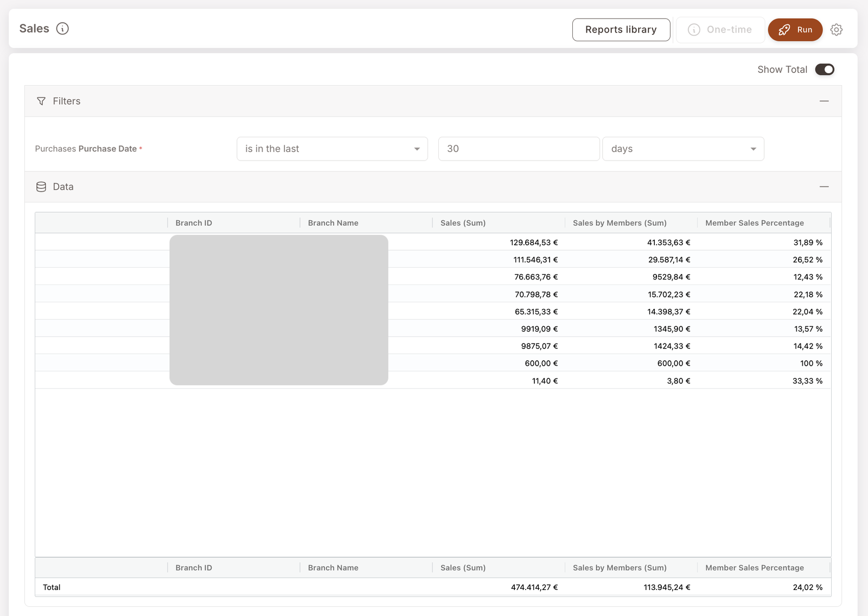Toggle the Show Total switch

pyautogui.click(x=825, y=69)
